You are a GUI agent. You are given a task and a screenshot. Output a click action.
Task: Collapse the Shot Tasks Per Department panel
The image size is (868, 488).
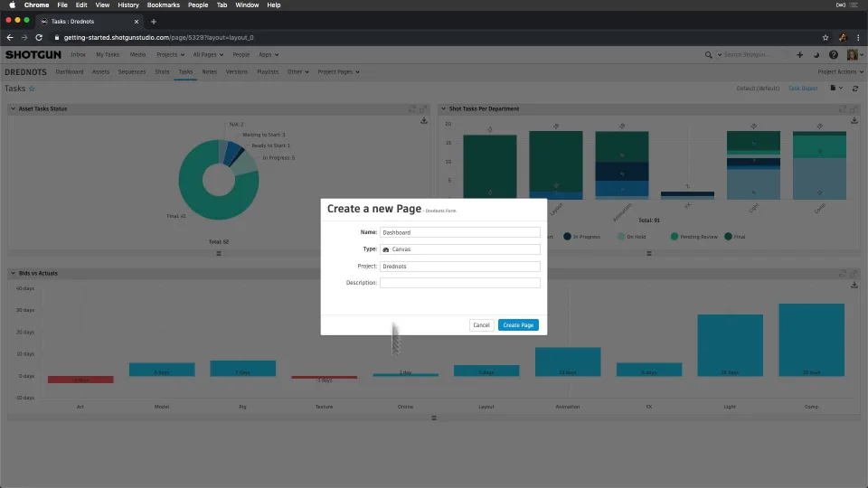(443, 109)
